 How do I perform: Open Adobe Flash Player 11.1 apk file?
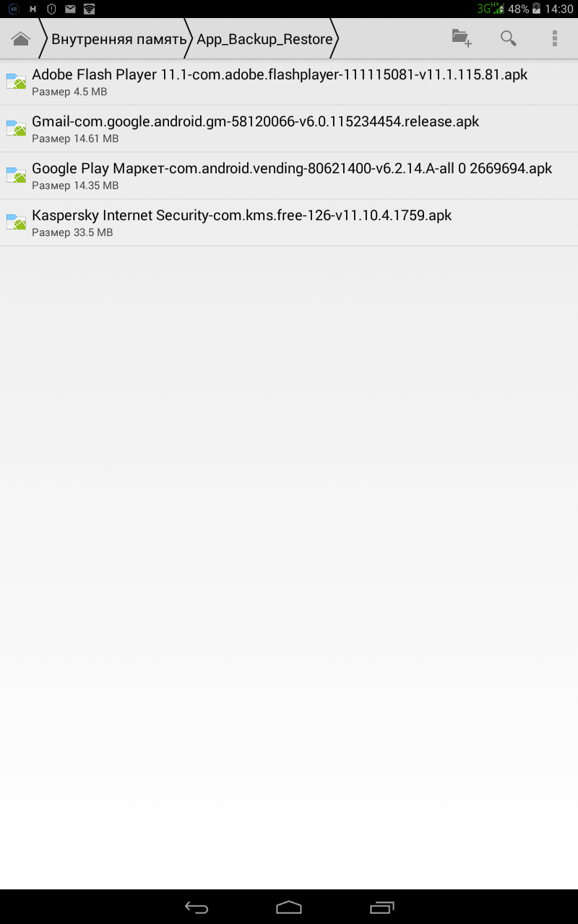click(289, 82)
